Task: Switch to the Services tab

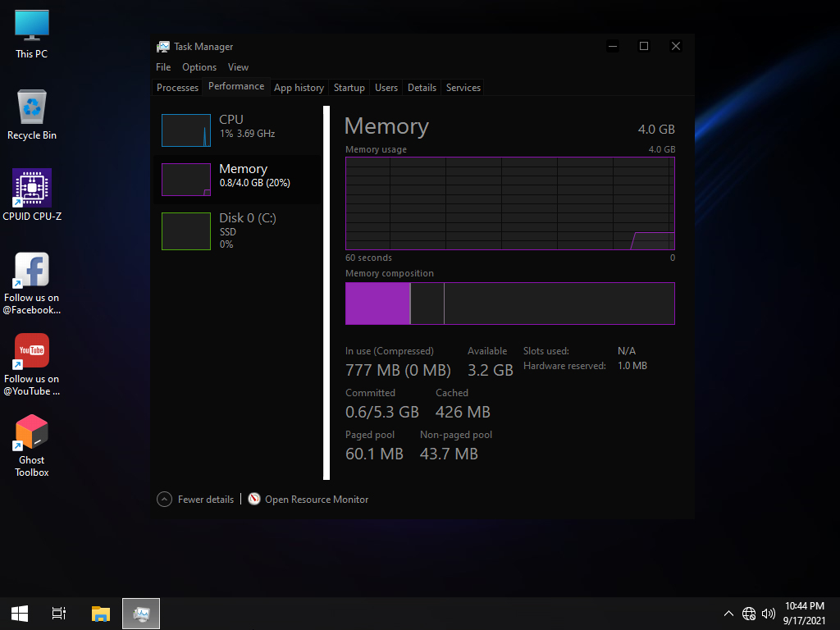Action: click(463, 87)
